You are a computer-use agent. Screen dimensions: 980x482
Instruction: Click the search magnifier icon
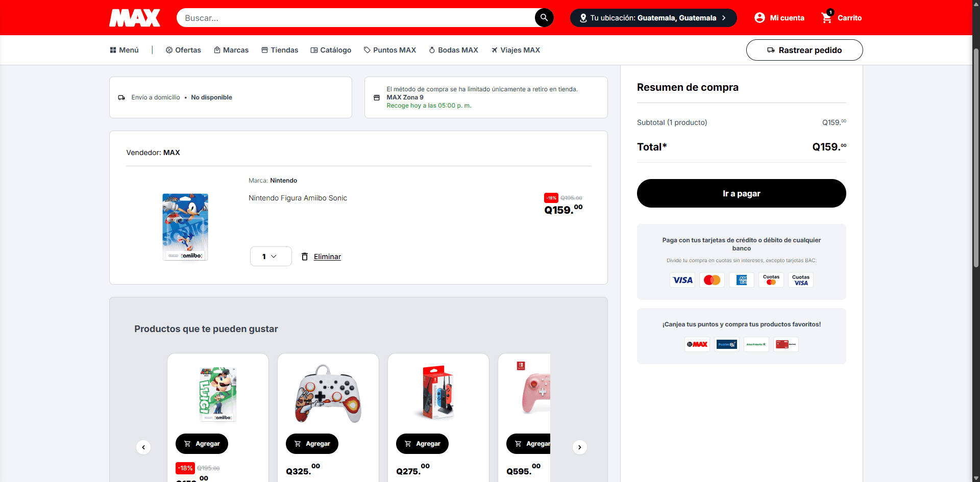[x=544, y=18]
